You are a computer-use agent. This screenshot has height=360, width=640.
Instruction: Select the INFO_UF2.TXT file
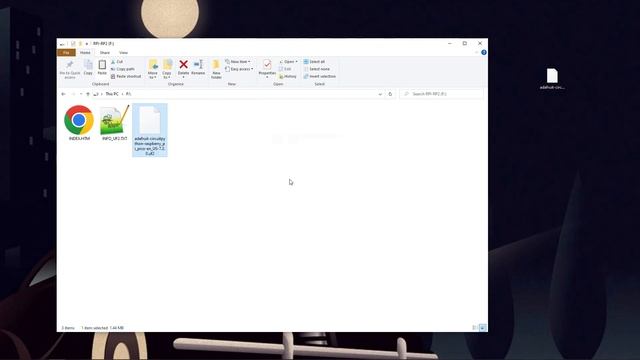click(114, 123)
